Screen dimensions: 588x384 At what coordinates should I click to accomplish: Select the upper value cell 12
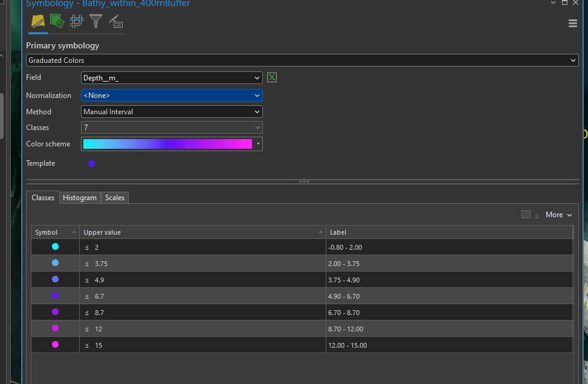tap(202, 329)
